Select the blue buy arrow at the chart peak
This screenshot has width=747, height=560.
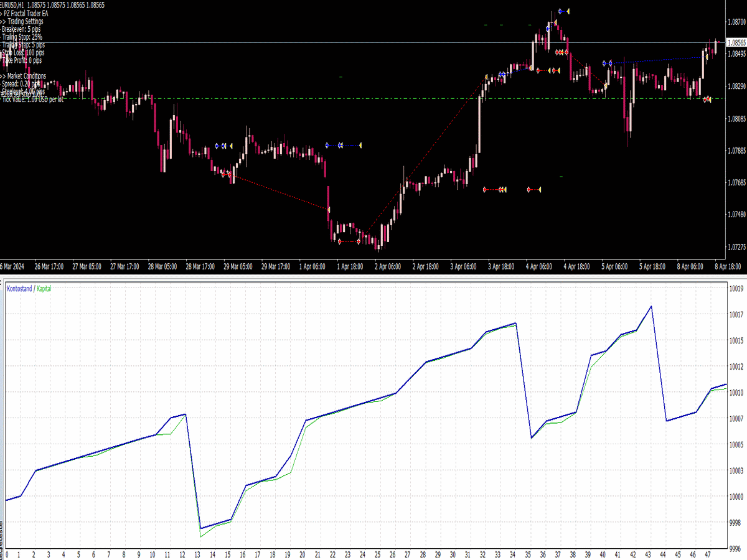tap(560, 11)
